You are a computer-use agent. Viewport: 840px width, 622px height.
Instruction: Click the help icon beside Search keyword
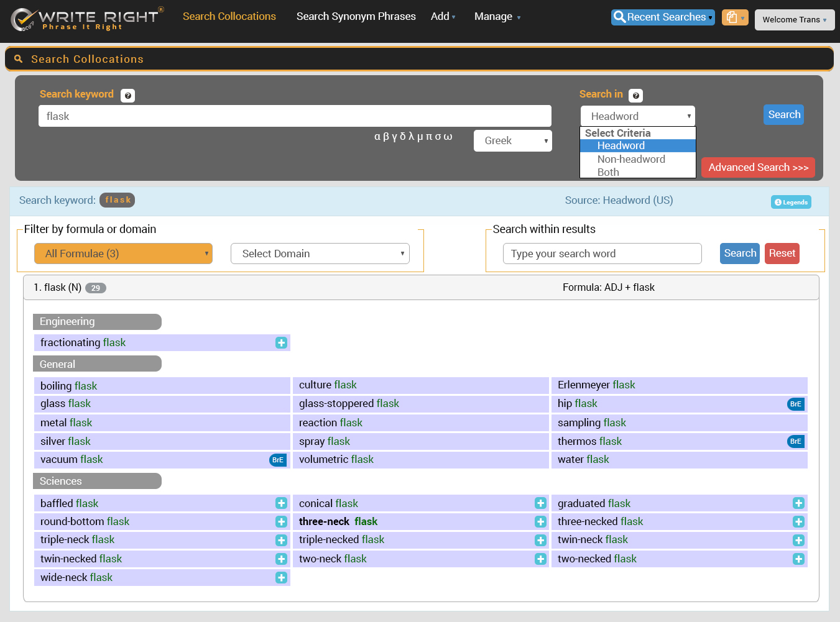(x=127, y=96)
